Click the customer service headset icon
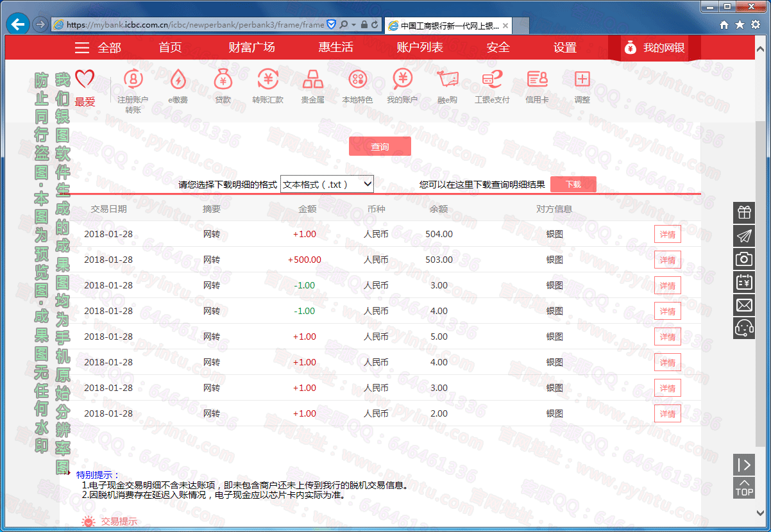This screenshot has width=771, height=532. pos(744,328)
